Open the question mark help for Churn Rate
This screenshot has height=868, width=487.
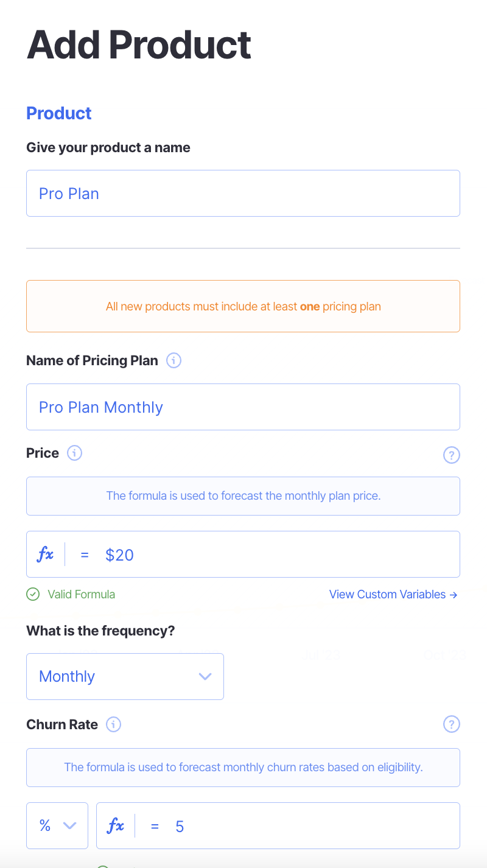click(x=451, y=724)
